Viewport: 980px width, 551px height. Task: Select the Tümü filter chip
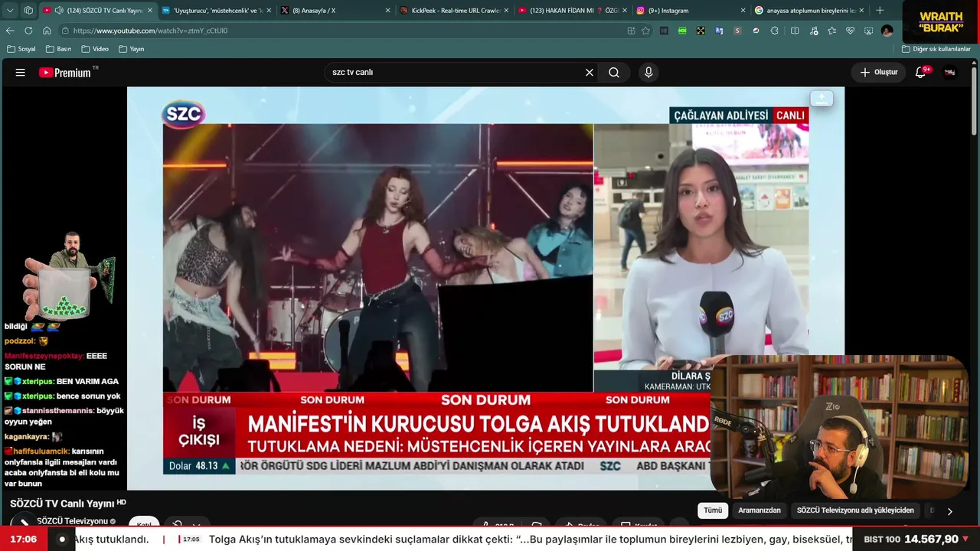713,510
